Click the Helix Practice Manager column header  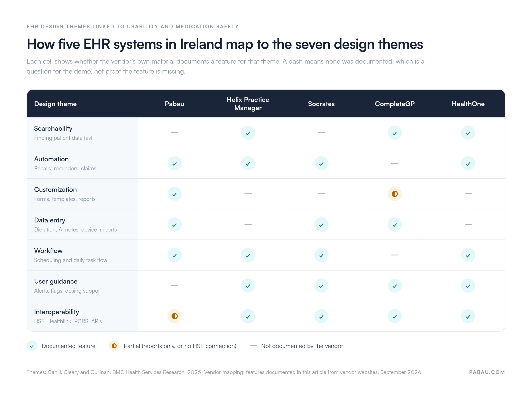pos(248,104)
